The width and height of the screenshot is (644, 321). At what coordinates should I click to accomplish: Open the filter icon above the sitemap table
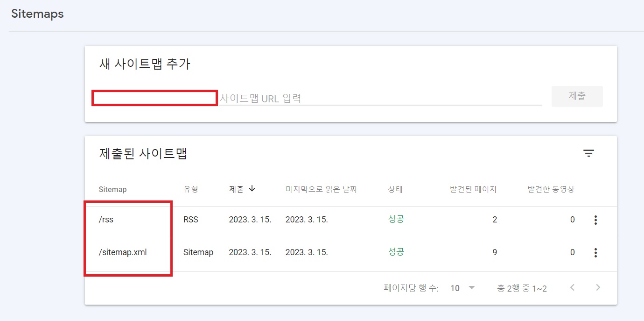coord(589,153)
